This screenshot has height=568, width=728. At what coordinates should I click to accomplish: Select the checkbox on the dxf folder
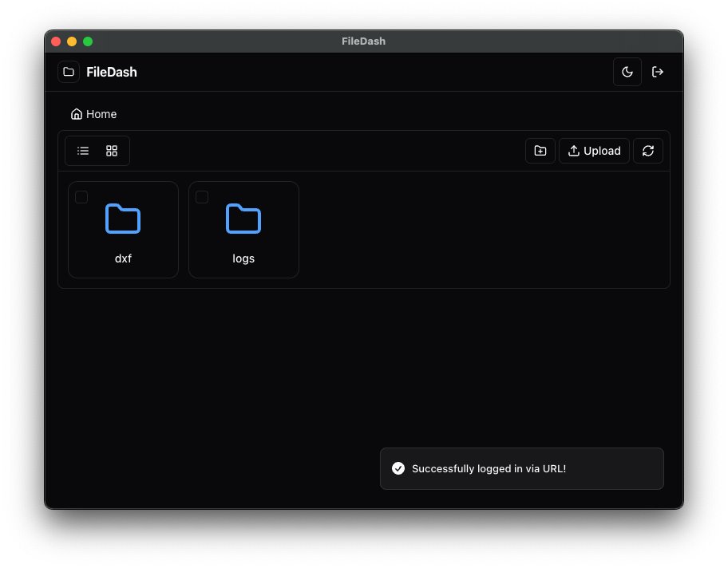81,196
